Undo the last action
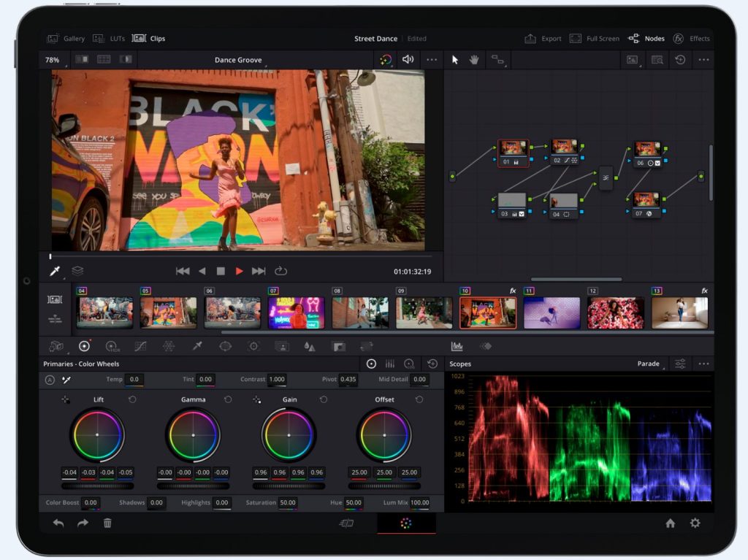Image resolution: width=748 pixels, height=560 pixels. click(x=58, y=523)
